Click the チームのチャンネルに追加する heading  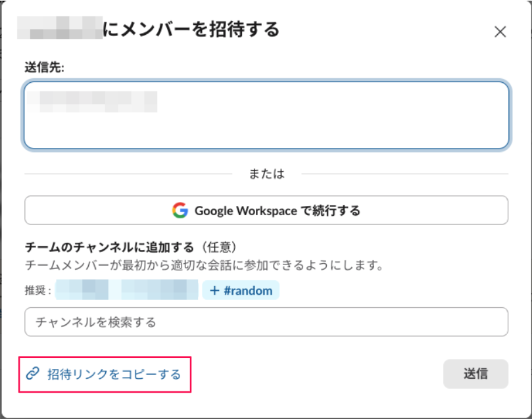coord(109,247)
